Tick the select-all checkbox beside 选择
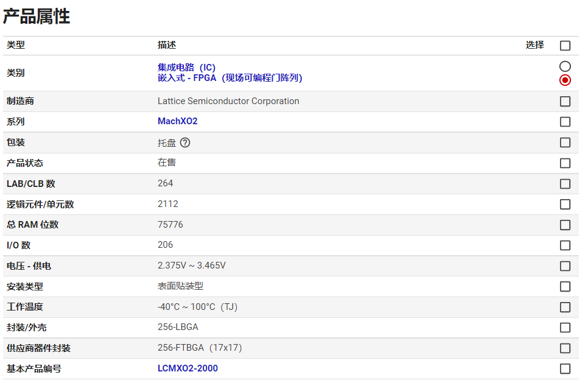The height and width of the screenshot is (383, 588). pos(565,46)
